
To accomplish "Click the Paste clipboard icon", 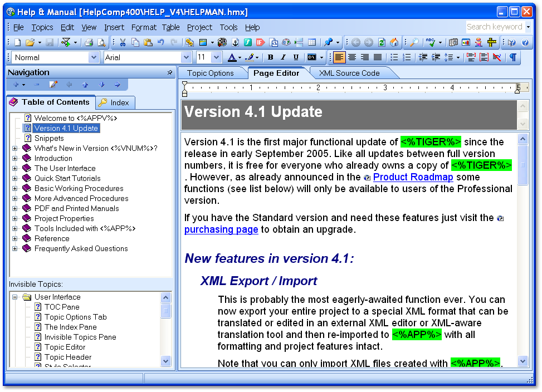I will click(148, 42).
